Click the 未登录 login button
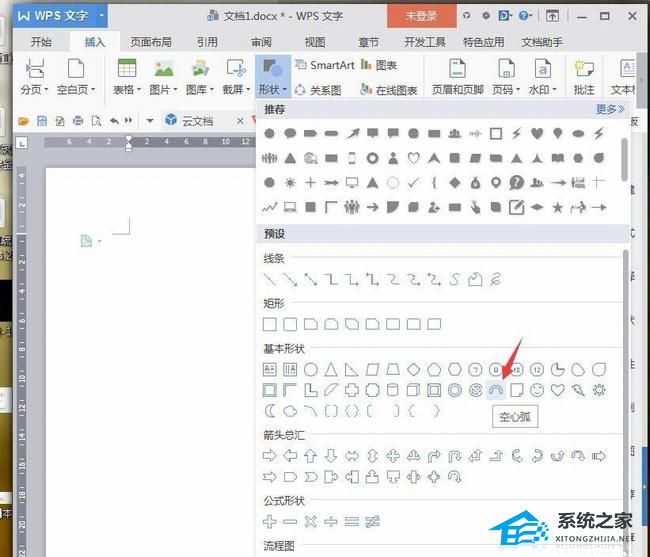 point(421,16)
